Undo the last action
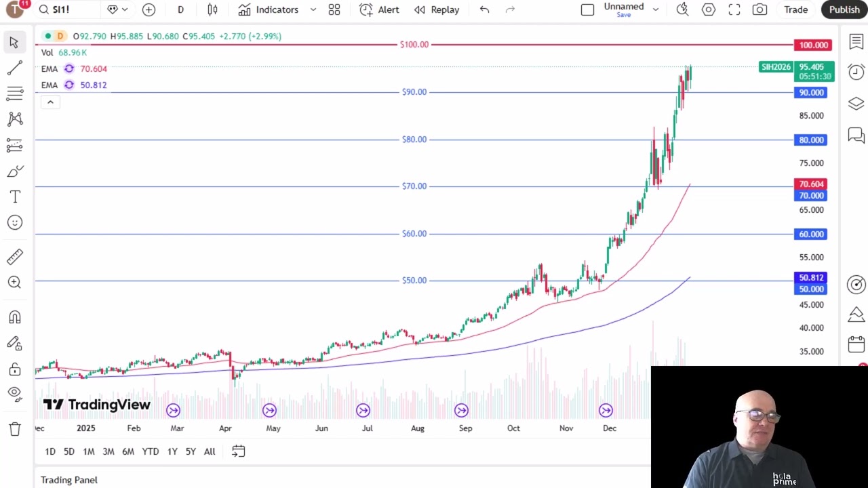Viewport: 868px width, 488px height. coord(484,9)
